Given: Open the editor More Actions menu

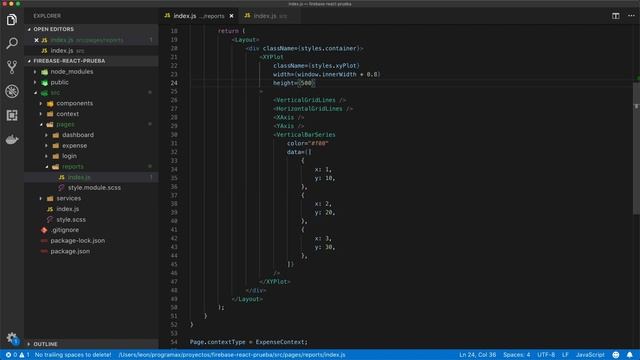Looking at the screenshot, I should [631, 16].
